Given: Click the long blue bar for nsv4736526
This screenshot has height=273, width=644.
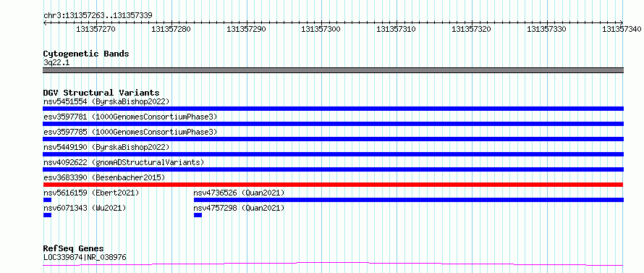Looking at the screenshot, I should pyautogui.click(x=409, y=200).
